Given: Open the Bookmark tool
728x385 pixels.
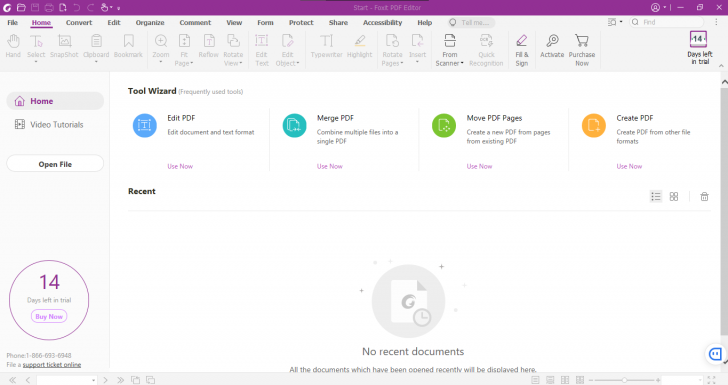Looking at the screenshot, I should (x=128, y=46).
